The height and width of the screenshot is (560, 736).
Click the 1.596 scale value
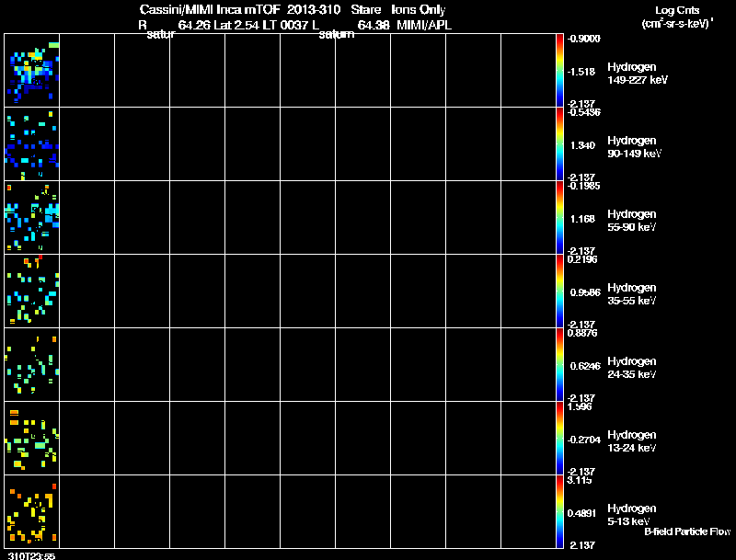coord(580,406)
